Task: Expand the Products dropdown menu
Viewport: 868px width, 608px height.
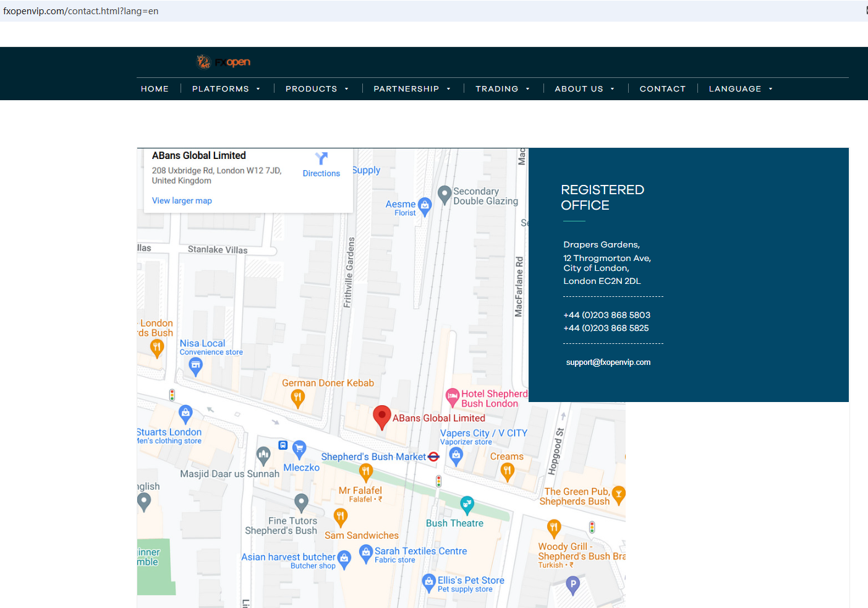Action: coord(317,89)
